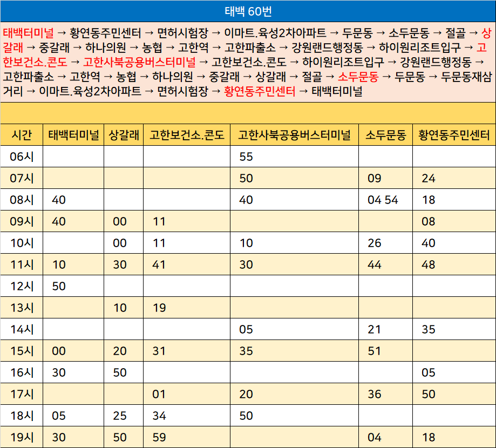
Task: Select '44' in the 11시 row
Action: (375, 264)
